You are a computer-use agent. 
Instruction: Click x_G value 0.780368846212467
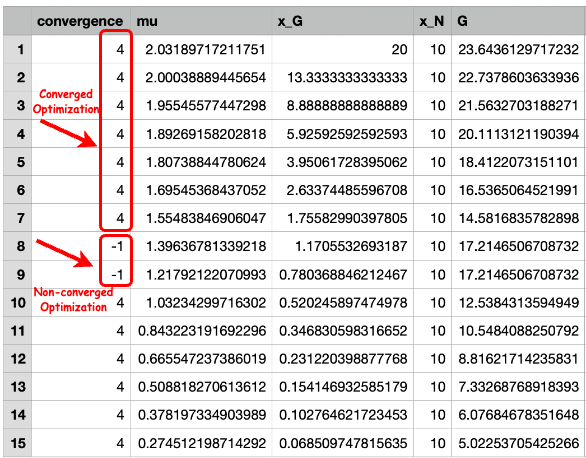(x=343, y=275)
